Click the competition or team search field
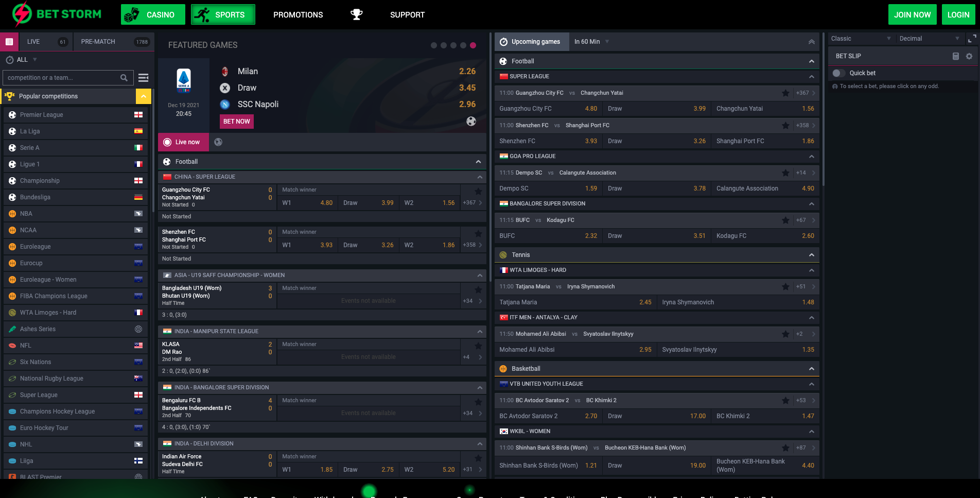980x498 pixels. [62, 77]
